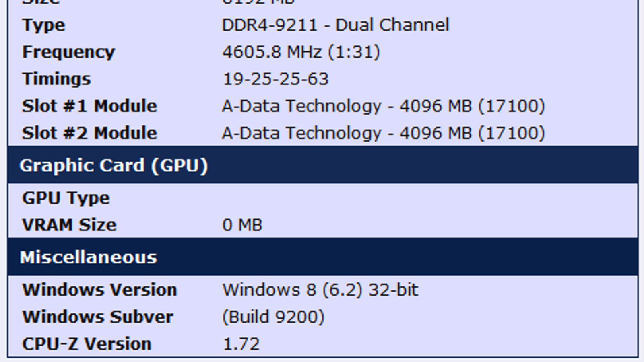Select the 0 MB VRAM value

click(242, 225)
